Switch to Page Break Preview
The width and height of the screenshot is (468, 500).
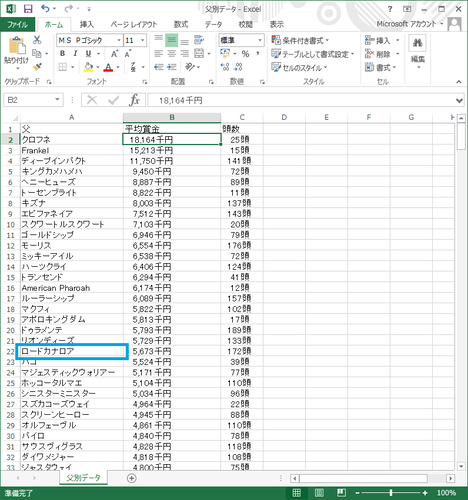coord(341,493)
